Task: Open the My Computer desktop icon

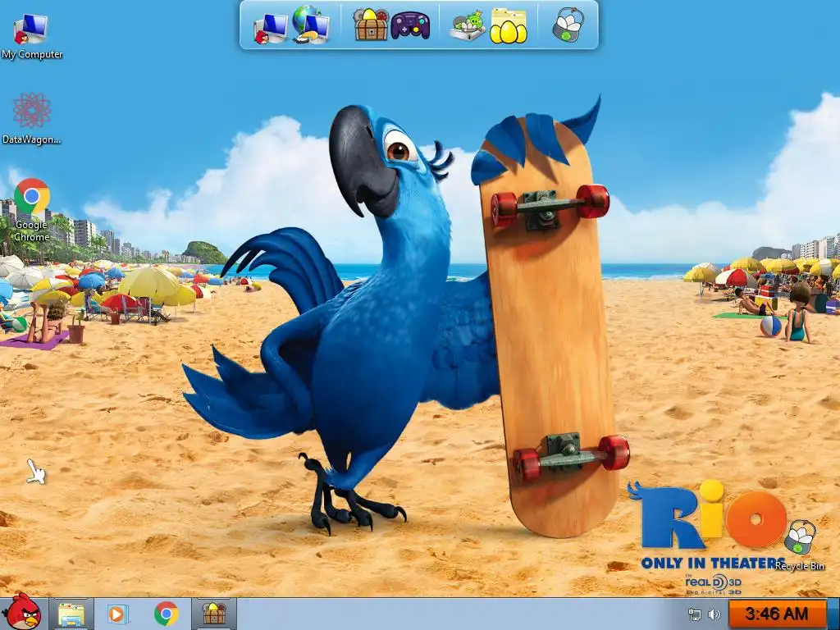Action: click(31, 30)
